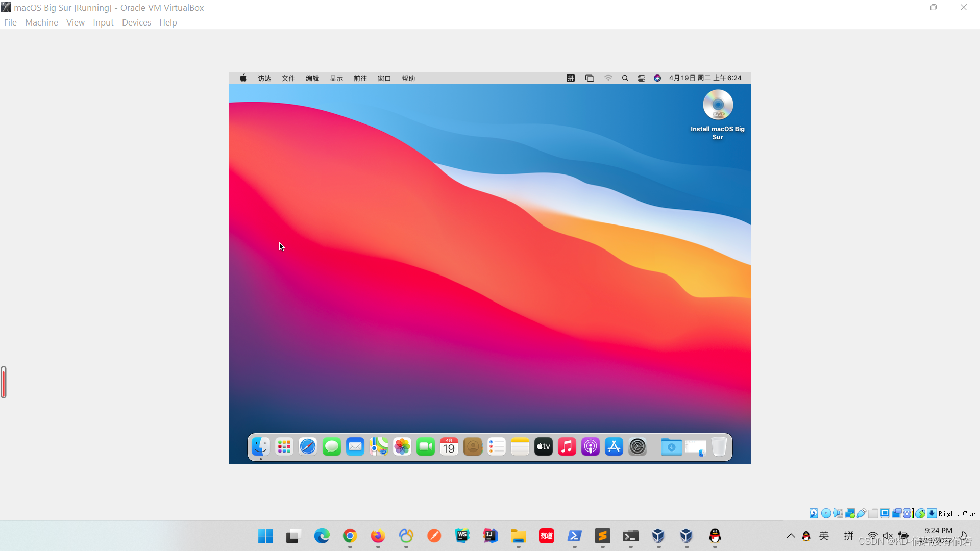Expand 窗口 menu in menu bar
The image size is (980, 551).
pos(384,78)
